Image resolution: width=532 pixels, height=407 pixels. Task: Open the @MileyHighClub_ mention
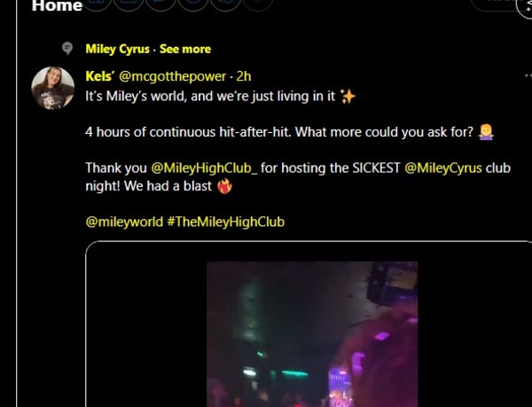pyautogui.click(x=204, y=168)
